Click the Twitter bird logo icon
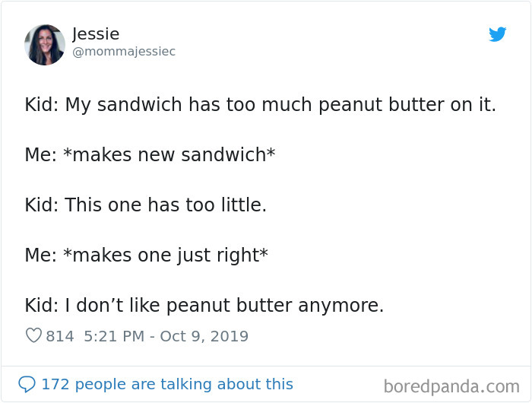Viewport: 532px width, 403px height. click(x=497, y=34)
